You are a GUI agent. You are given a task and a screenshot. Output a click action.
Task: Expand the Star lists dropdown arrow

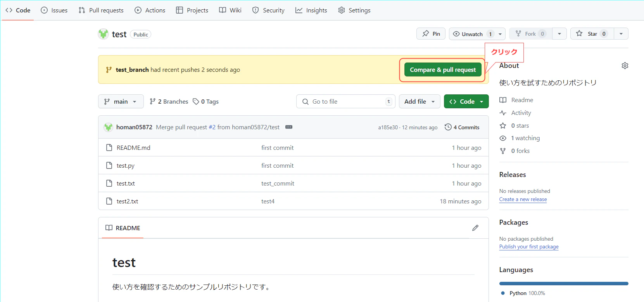pyautogui.click(x=621, y=34)
